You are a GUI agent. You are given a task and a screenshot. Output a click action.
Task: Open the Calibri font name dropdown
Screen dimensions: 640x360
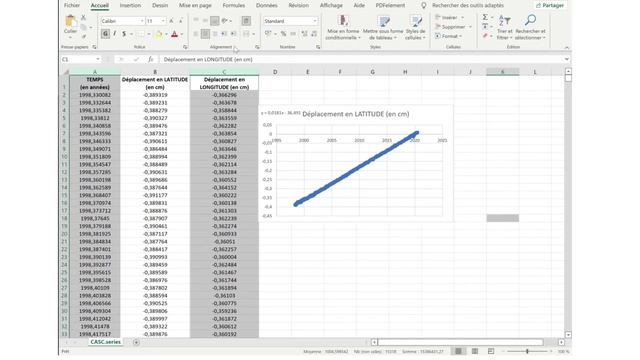coord(142,21)
